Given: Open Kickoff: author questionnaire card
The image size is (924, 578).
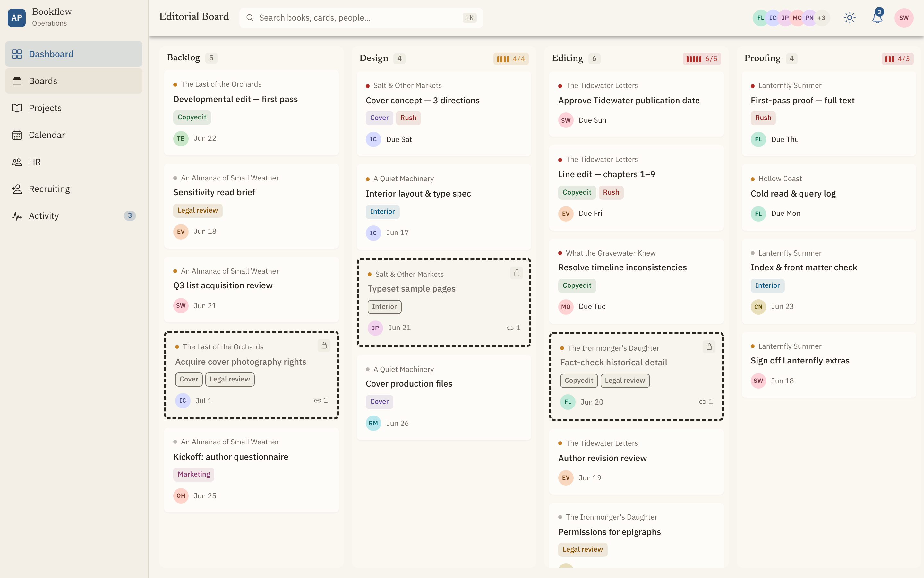Looking at the screenshot, I should point(251,470).
